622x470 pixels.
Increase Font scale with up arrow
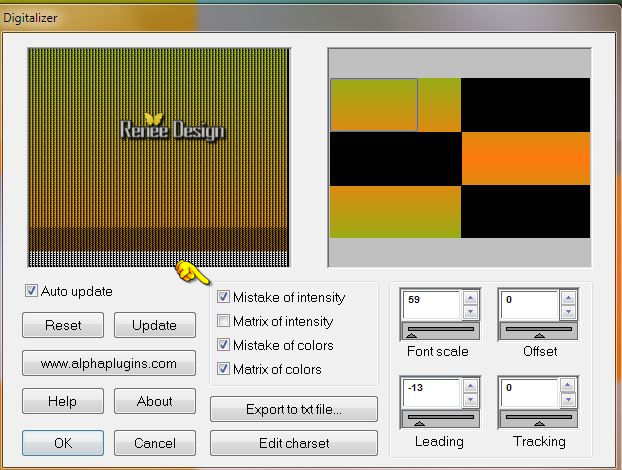[x=470, y=298]
